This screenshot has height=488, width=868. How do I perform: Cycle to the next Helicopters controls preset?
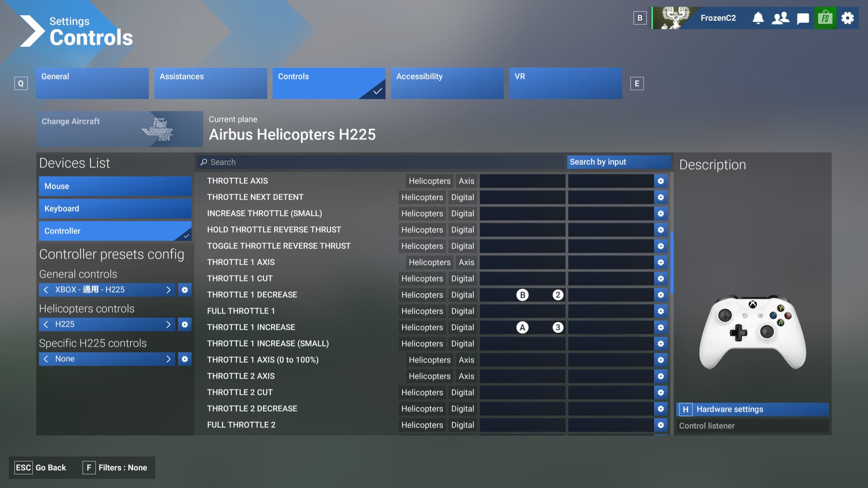168,324
